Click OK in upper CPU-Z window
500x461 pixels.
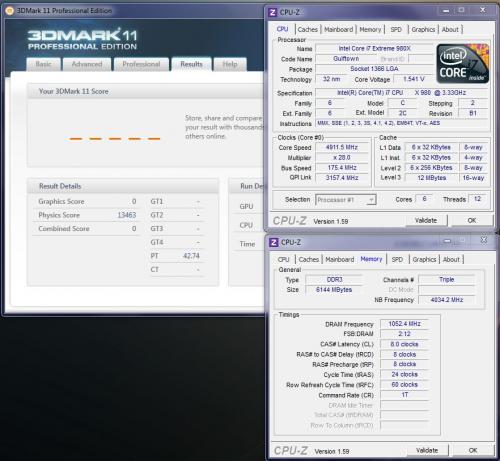click(472, 221)
